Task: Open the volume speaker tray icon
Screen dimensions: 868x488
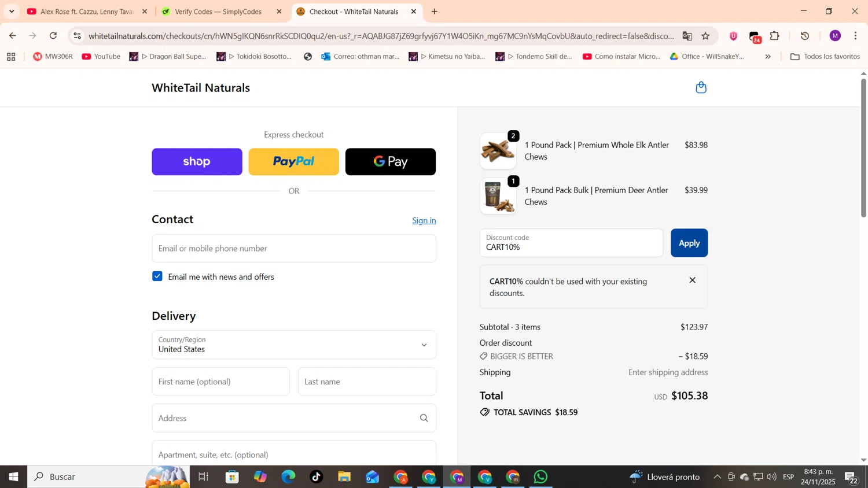Action: [x=771, y=477]
